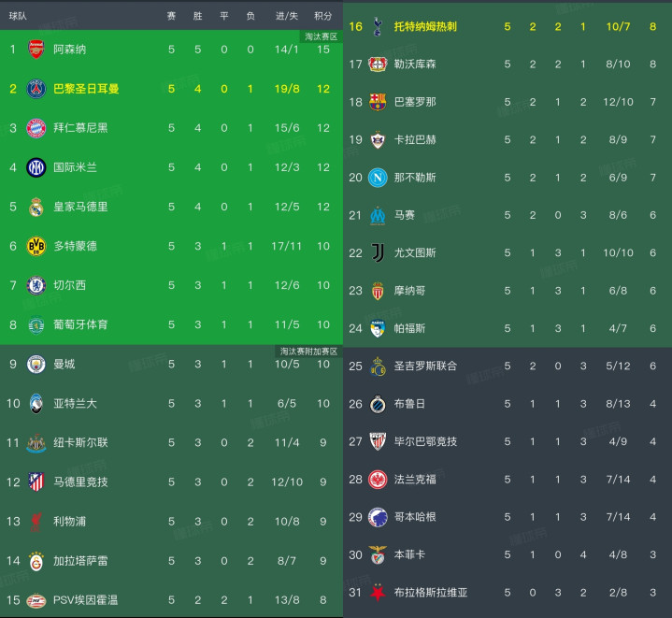672x618 pixels.
Task: Select the Juventus logo
Action: click(x=378, y=252)
